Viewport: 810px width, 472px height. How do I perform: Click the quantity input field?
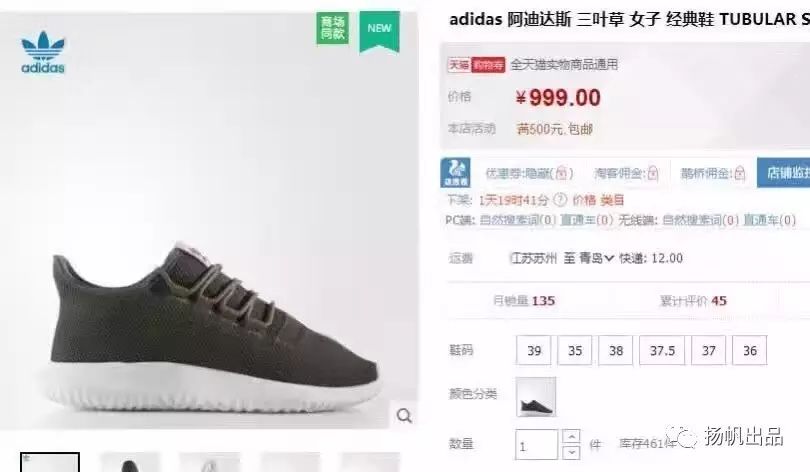(x=537, y=445)
